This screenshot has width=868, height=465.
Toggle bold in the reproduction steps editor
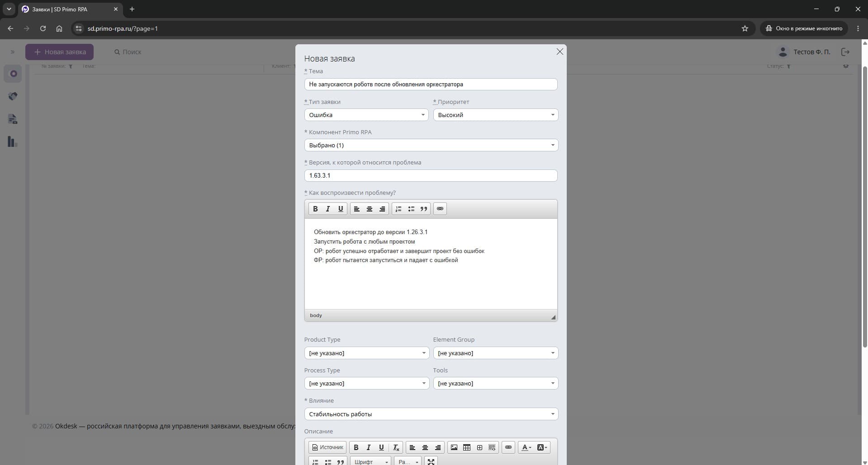pyautogui.click(x=315, y=209)
